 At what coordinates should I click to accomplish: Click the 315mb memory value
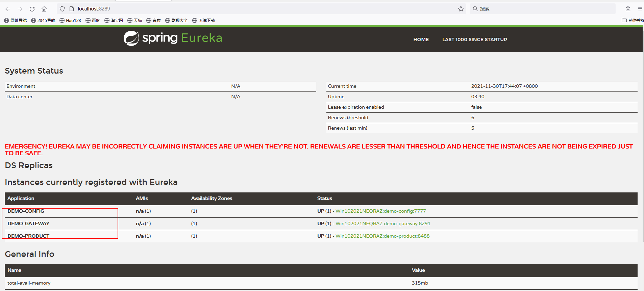click(x=420, y=283)
